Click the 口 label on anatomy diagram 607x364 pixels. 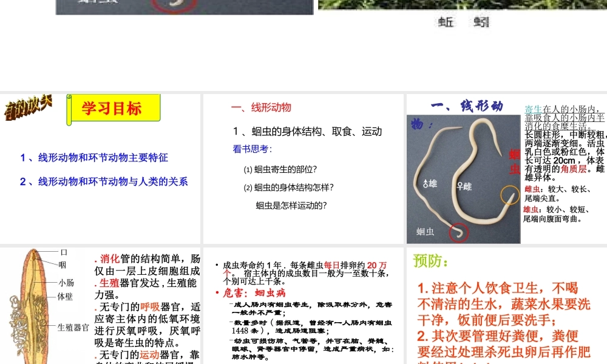point(64,252)
